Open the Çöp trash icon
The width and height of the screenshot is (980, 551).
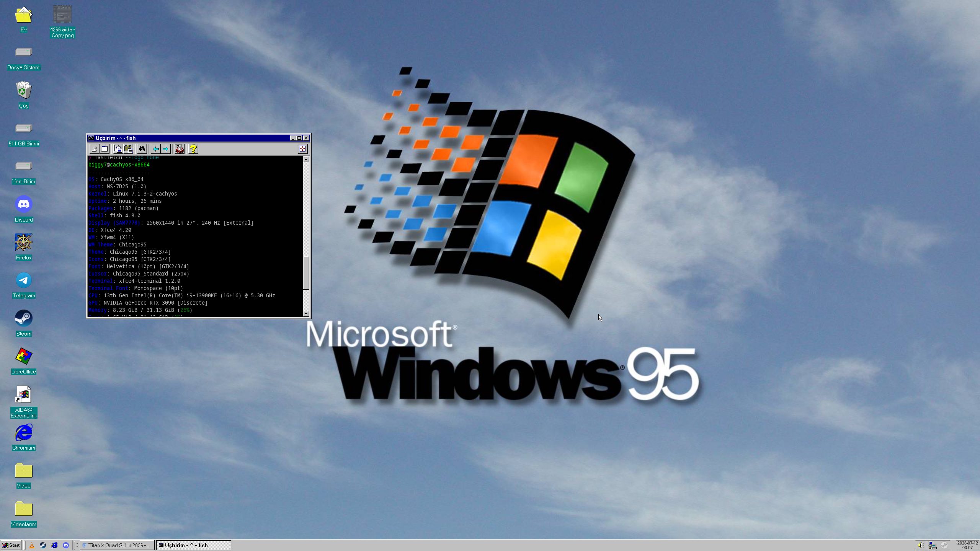tap(24, 95)
